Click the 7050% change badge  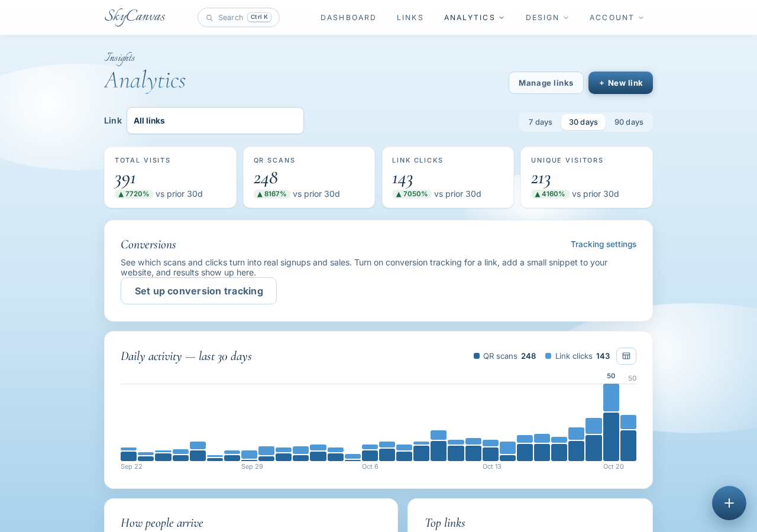[x=412, y=194]
